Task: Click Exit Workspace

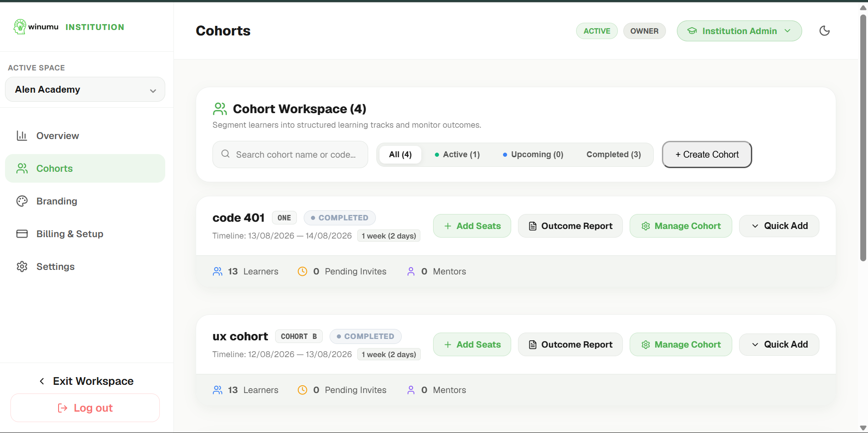Action: (86, 381)
